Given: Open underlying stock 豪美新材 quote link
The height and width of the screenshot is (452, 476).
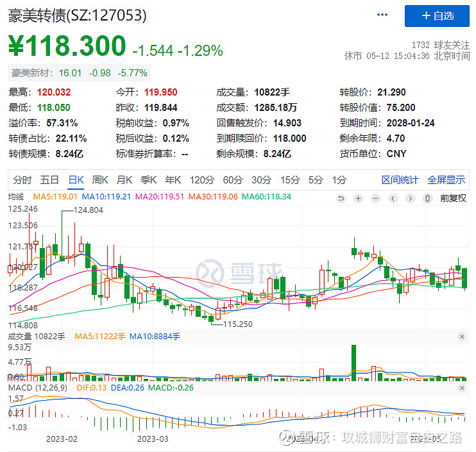Looking at the screenshot, I should pos(80,73).
